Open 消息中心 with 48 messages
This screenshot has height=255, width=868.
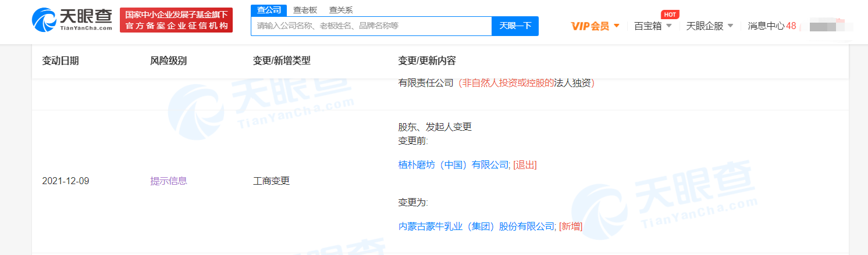coord(771,26)
